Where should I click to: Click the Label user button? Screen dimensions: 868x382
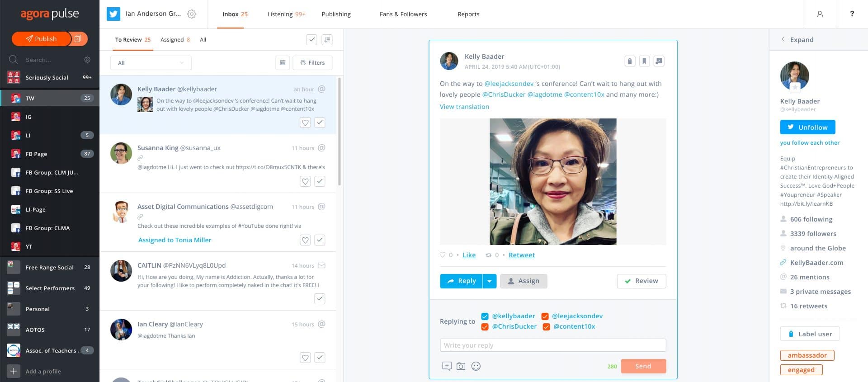tap(810, 334)
